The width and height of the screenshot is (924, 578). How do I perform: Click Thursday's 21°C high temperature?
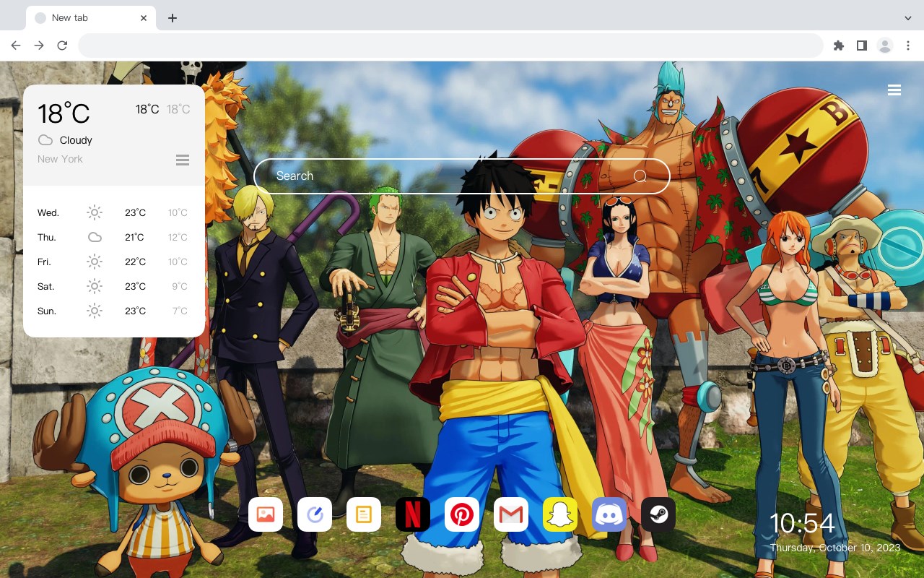click(134, 238)
